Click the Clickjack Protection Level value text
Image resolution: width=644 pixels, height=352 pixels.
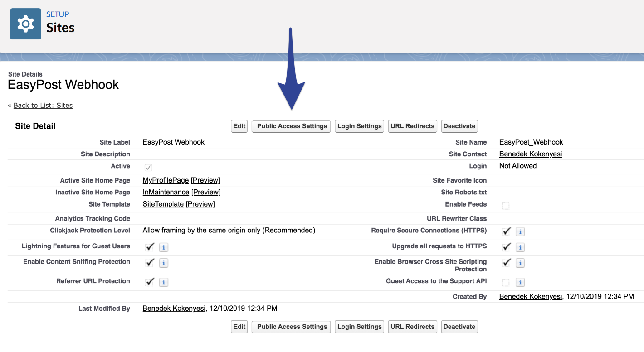tap(229, 230)
